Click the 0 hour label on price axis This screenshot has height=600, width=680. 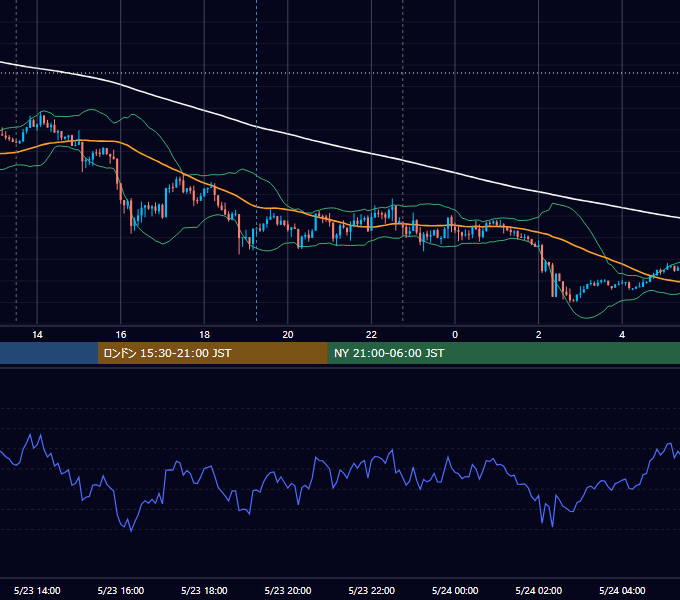click(x=455, y=335)
